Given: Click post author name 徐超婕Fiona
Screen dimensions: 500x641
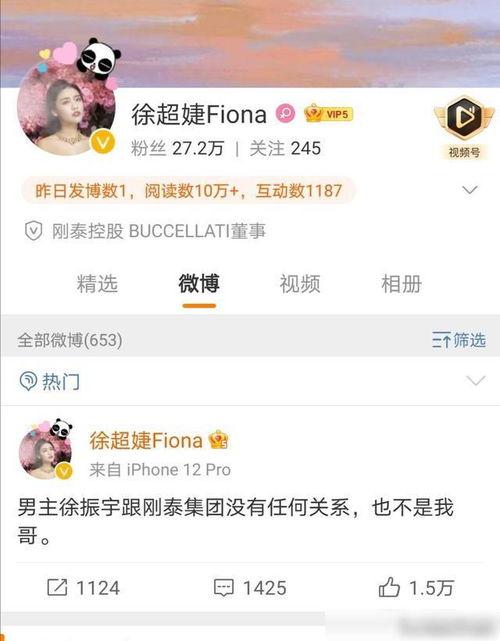Looking at the screenshot, I should (146, 440).
